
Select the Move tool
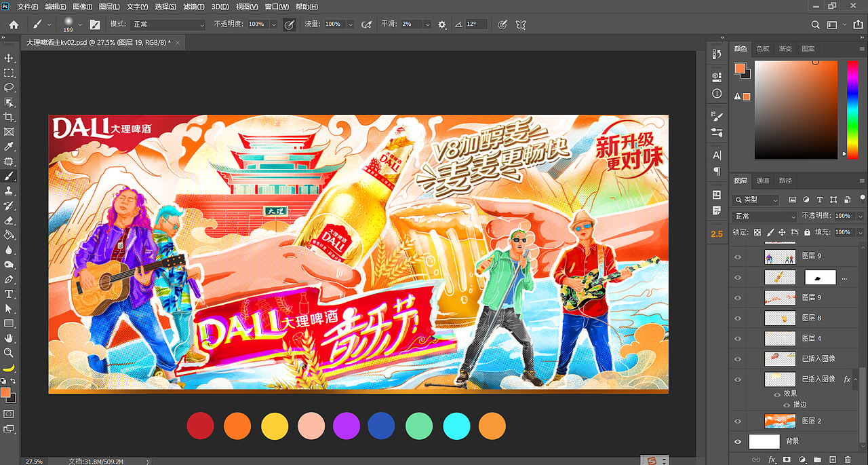(x=9, y=58)
